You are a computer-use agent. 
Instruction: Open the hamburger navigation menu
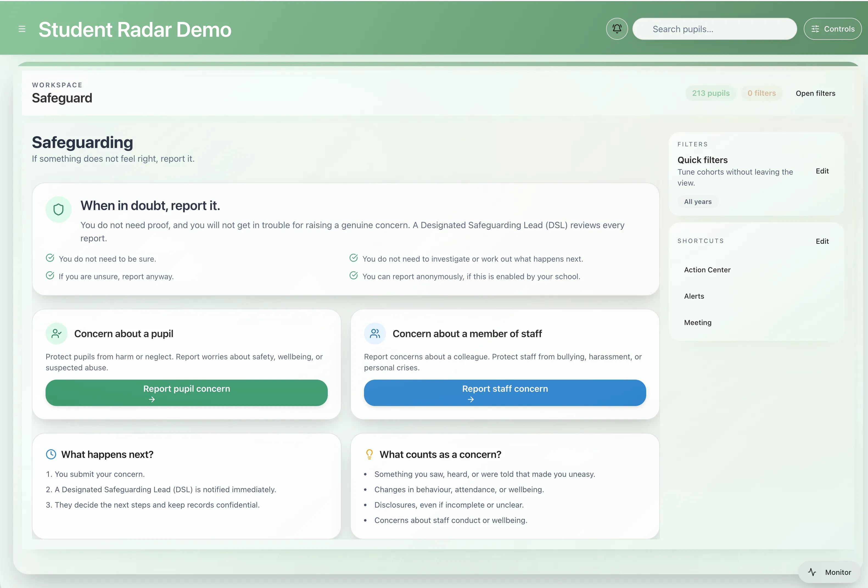(x=22, y=29)
